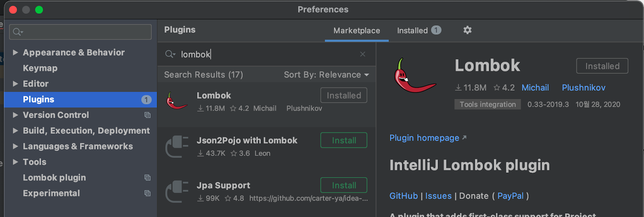Click the large Lombok logo in details
The height and width of the screenshot is (217, 644).
coord(414,76)
